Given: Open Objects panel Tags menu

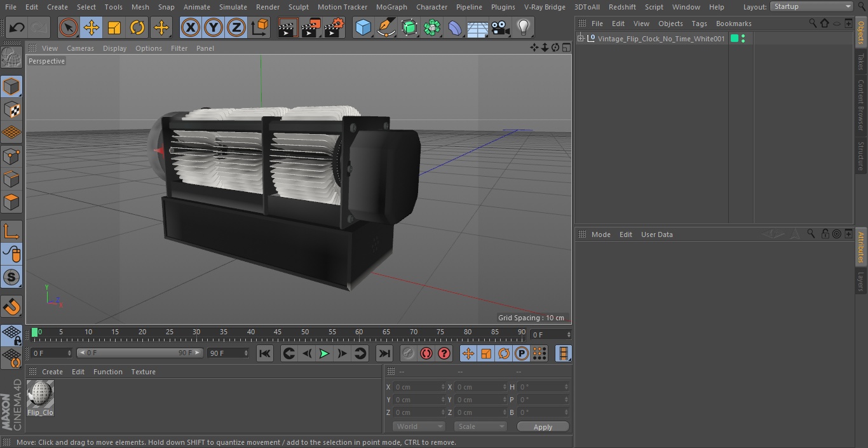Looking at the screenshot, I should 699,24.
